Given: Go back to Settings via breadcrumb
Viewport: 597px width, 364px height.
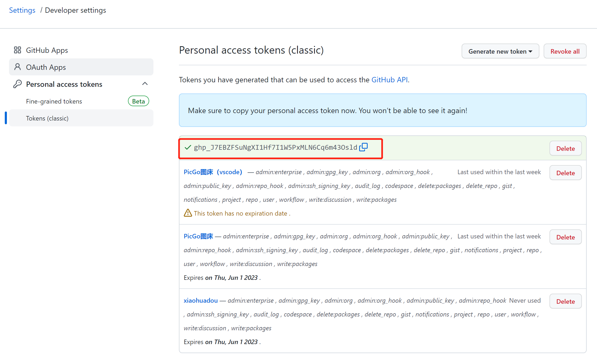Looking at the screenshot, I should (22, 10).
